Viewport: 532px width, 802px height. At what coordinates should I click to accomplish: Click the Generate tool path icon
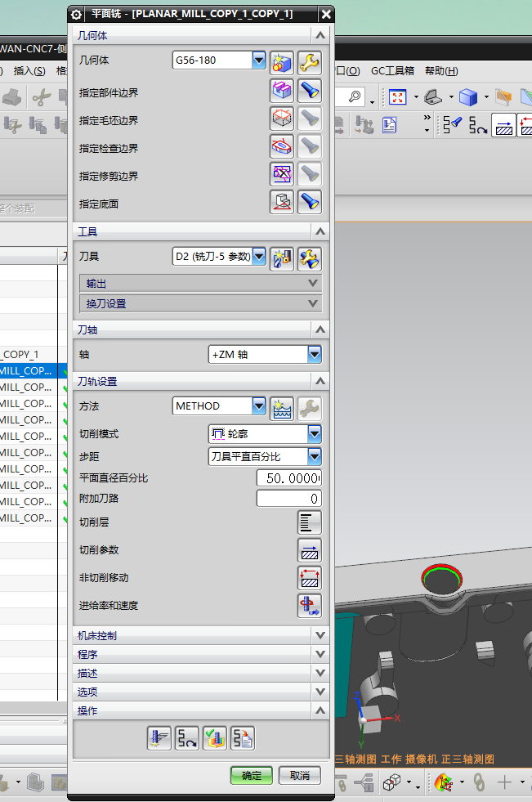(x=159, y=738)
